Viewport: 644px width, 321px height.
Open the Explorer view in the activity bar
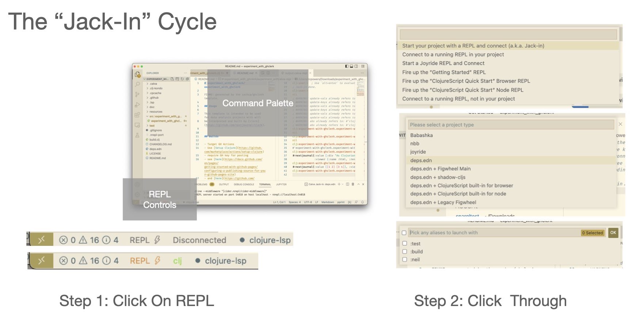tap(137, 74)
